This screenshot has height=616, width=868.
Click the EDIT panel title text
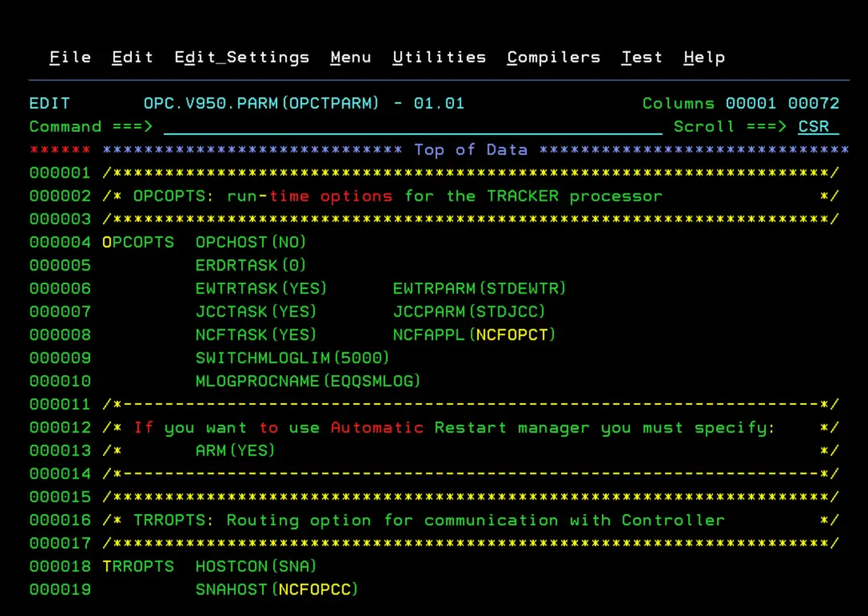(50, 104)
